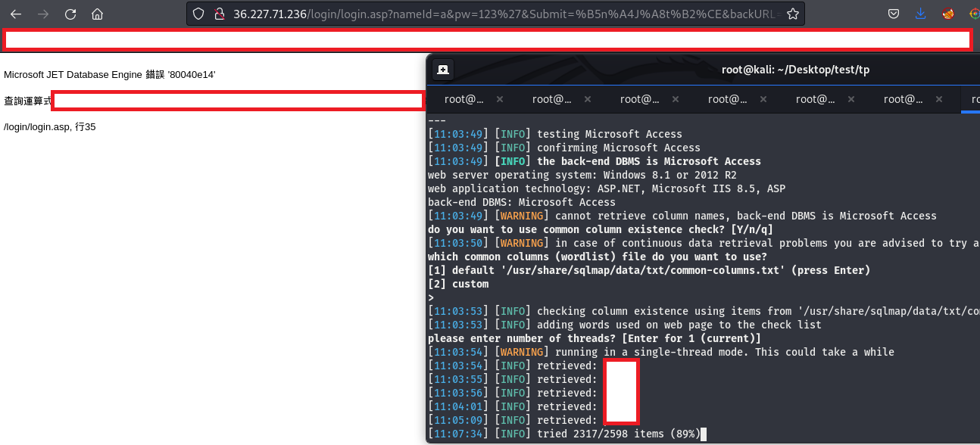Switch to the first root@ terminal tab
980x445 pixels.
(463, 99)
